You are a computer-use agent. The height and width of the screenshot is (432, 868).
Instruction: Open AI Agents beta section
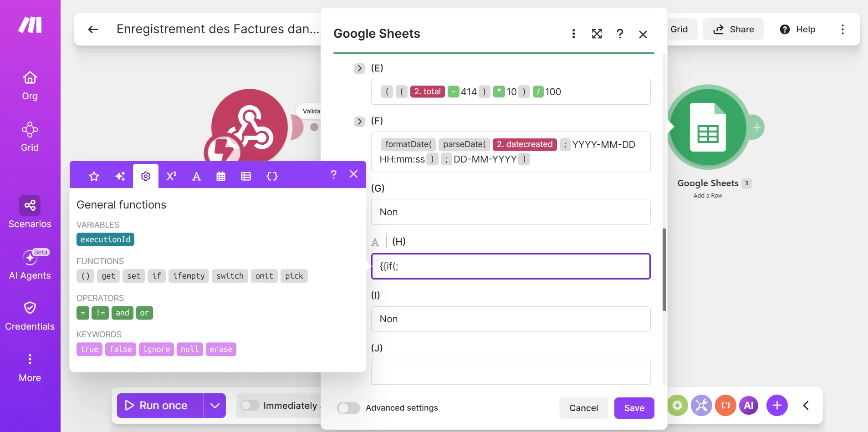tap(30, 265)
